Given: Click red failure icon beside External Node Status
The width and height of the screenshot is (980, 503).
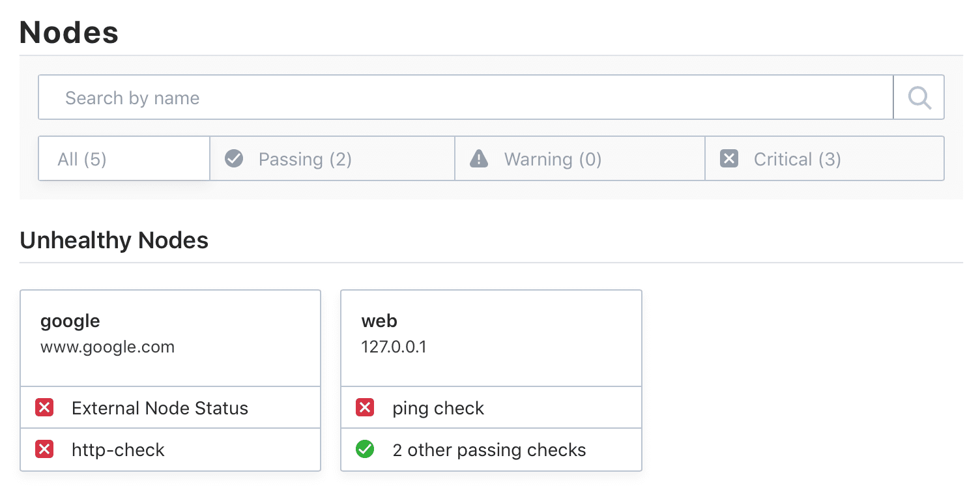Looking at the screenshot, I should [44, 407].
